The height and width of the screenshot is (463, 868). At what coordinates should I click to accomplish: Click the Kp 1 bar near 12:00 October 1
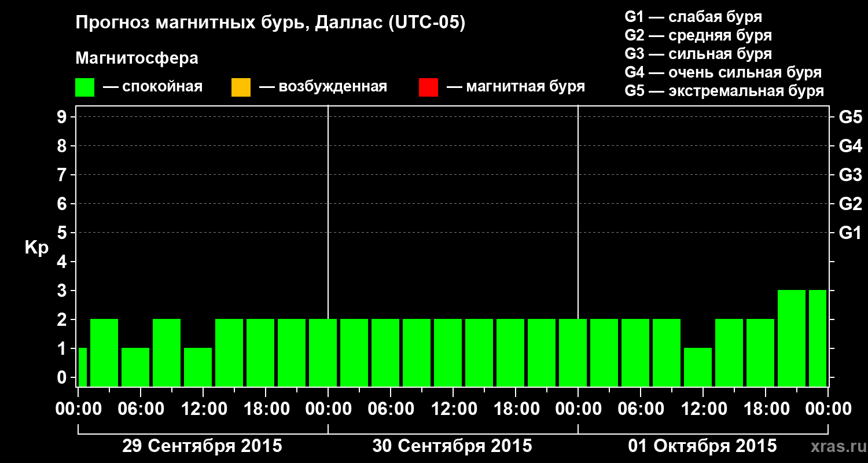click(x=698, y=367)
